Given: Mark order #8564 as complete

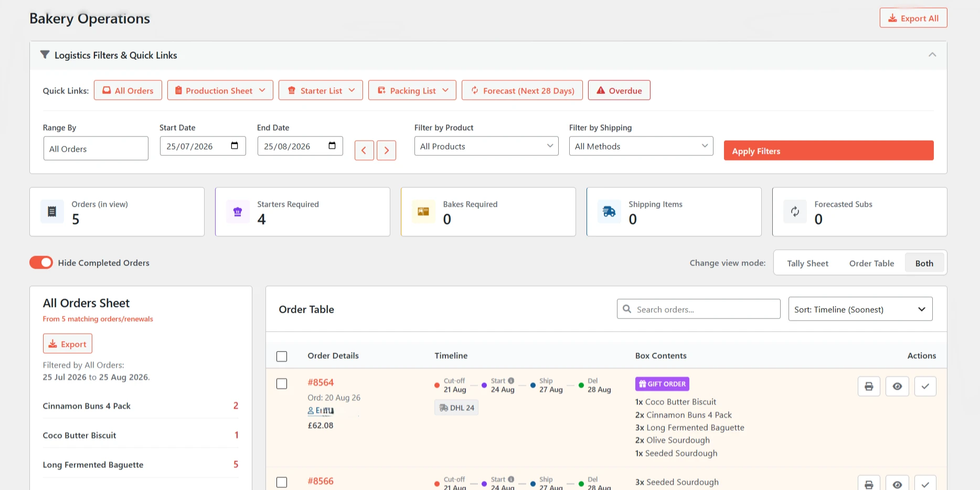Looking at the screenshot, I should (925, 386).
